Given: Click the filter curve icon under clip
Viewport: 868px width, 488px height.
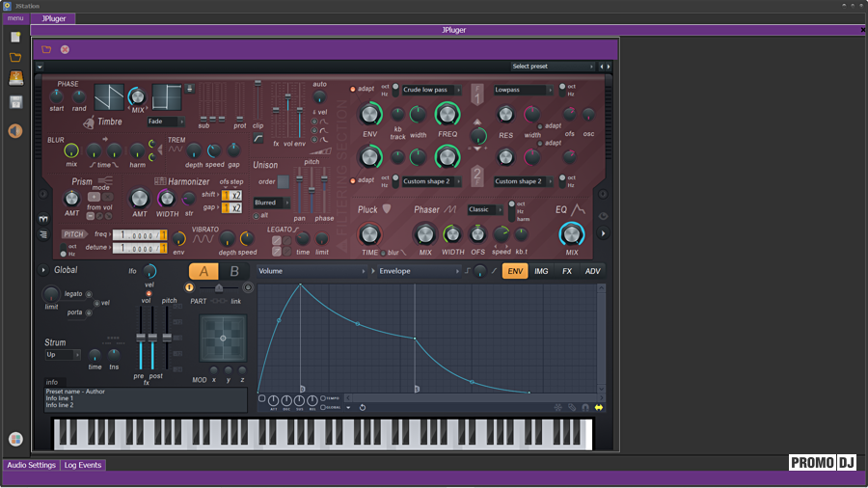Looking at the screenshot, I should point(258,139).
